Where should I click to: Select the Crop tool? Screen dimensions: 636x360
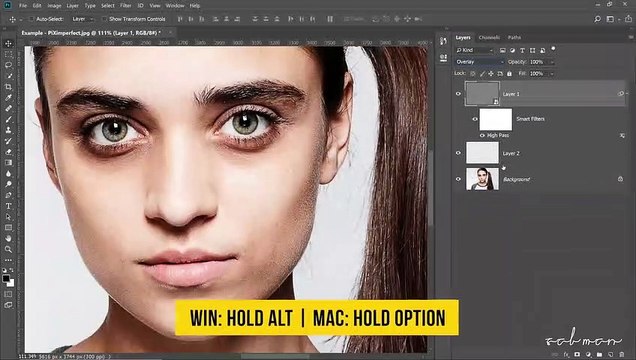point(8,87)
